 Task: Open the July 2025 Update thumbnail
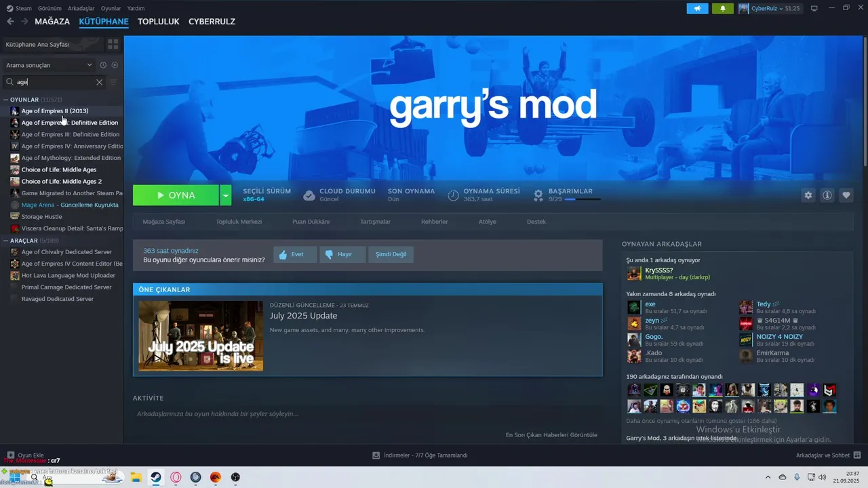coord(201,336)
